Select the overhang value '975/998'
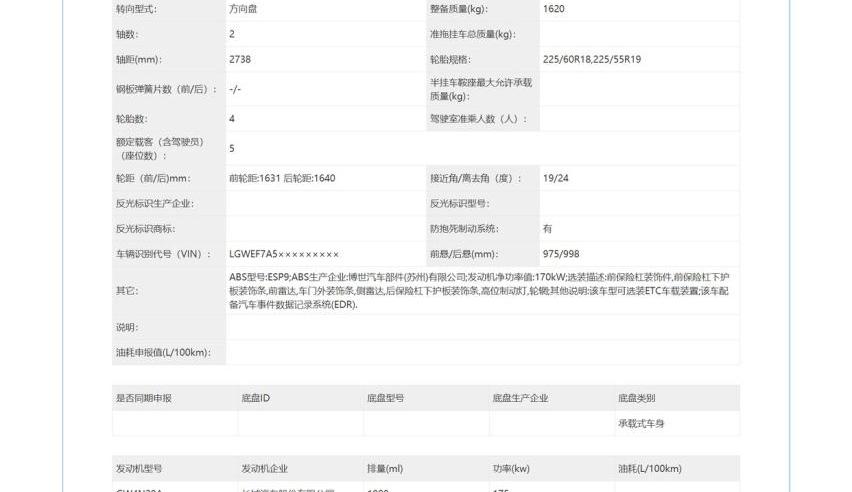852x492 pixels. pyautogui.click(x=561, y=254)
